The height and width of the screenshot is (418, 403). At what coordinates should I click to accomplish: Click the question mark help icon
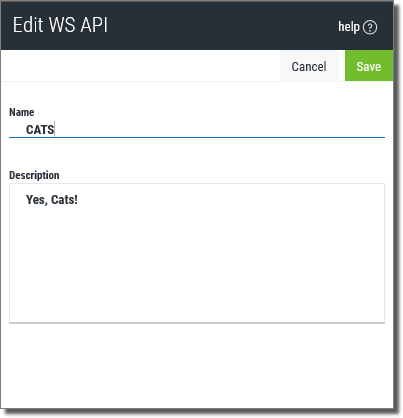coord(370,27)
